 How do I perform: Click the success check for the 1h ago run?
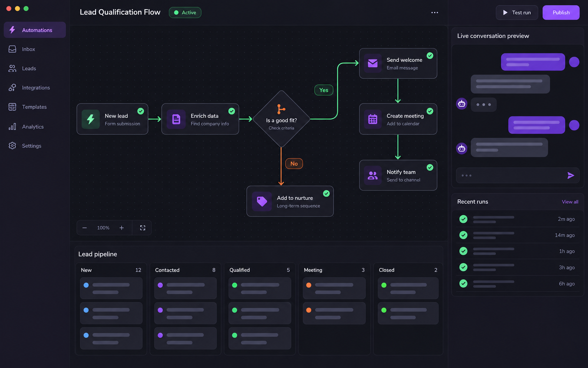point(463,251)
